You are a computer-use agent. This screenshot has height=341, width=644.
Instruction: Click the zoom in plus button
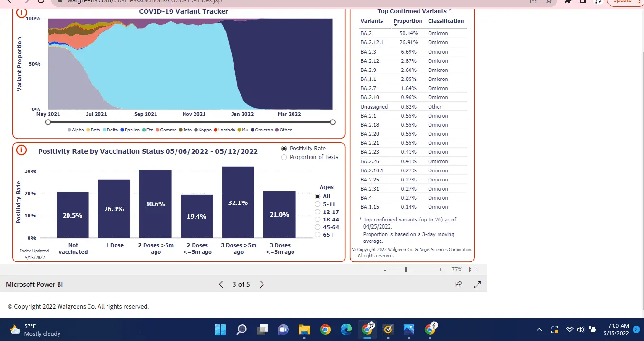440,270
